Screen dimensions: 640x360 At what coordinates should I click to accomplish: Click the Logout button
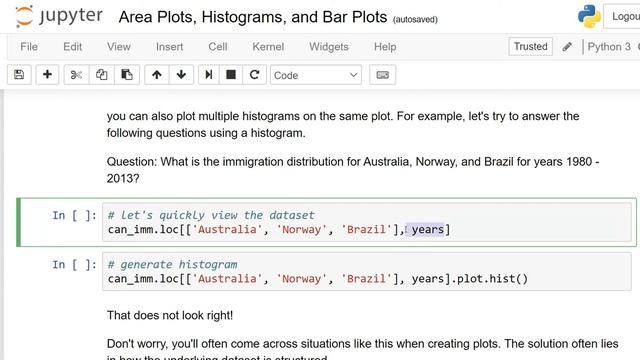622,16
